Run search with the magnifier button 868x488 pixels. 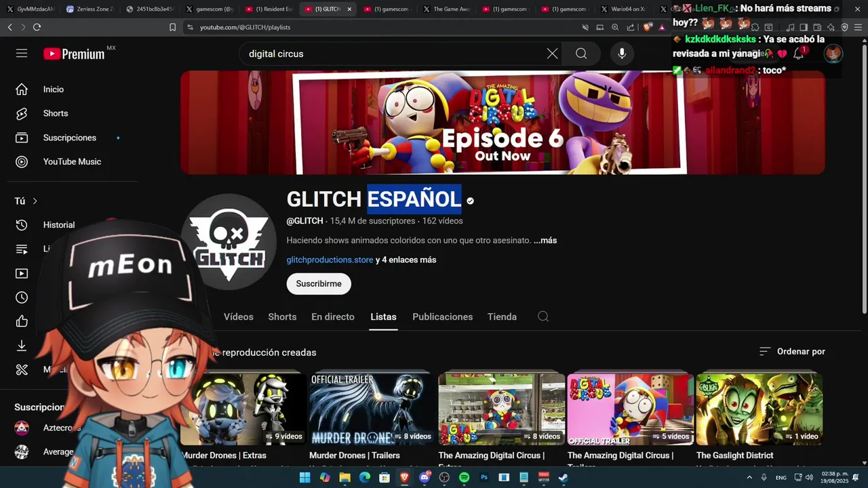pyautogui.click(x=581, y=54)
